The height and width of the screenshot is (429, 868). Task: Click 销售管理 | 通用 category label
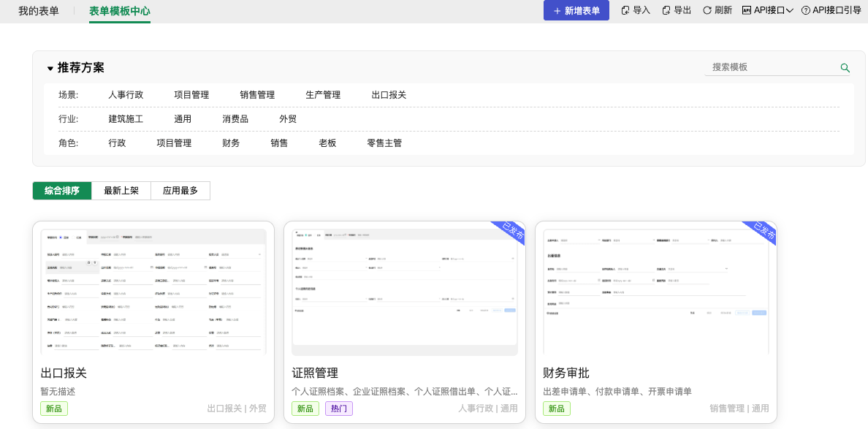pos(739,409)
